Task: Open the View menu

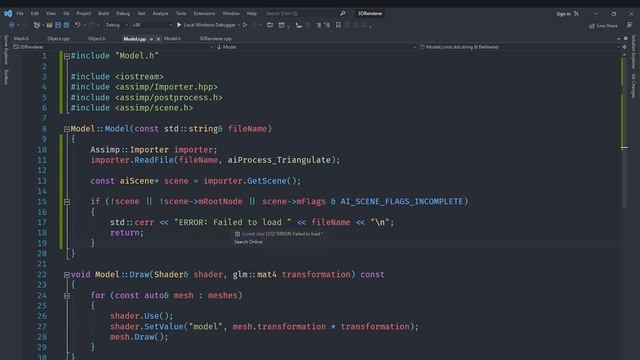Action: point(51,13)
